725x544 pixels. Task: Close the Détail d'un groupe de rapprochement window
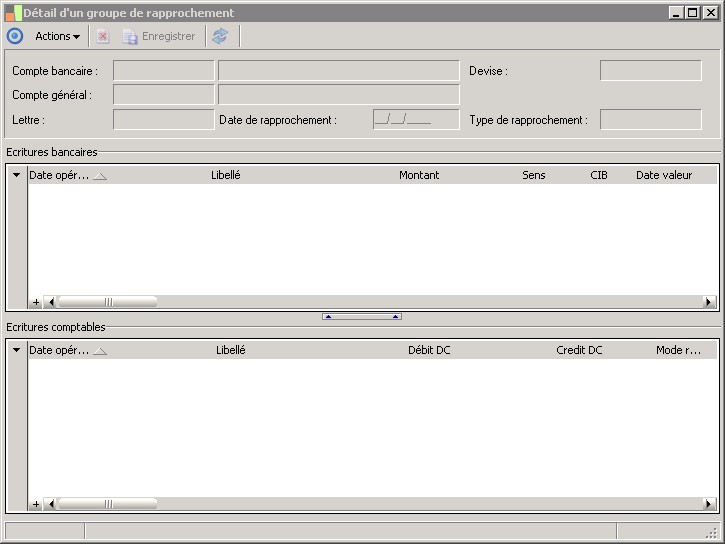pos(710,13)
